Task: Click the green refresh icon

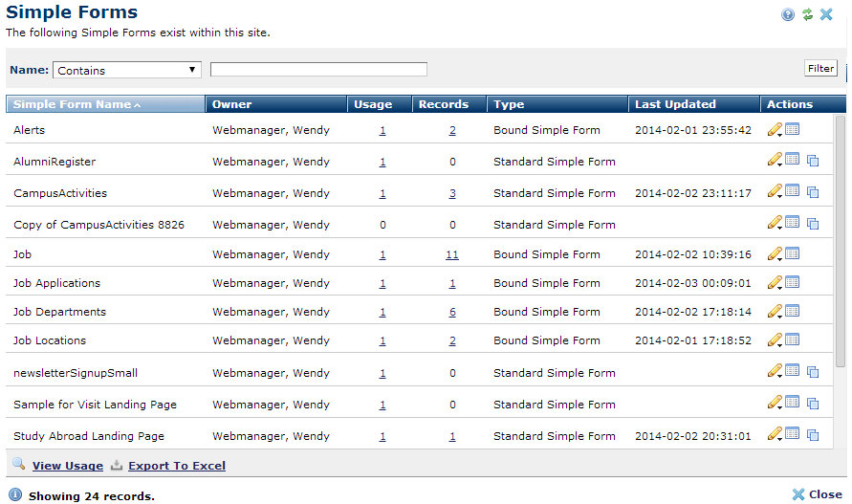Action: pos(807,14)
